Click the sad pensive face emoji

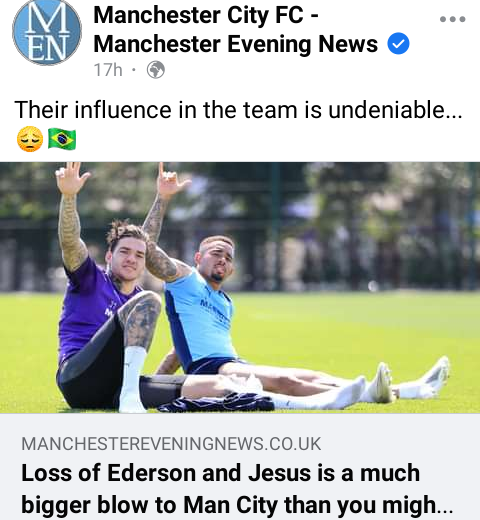(30, 139)
